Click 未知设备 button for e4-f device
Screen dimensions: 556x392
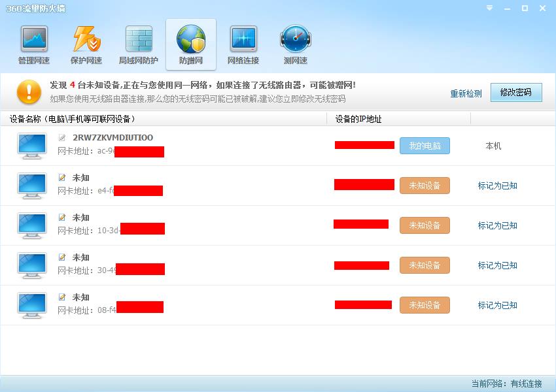[425, 186]
